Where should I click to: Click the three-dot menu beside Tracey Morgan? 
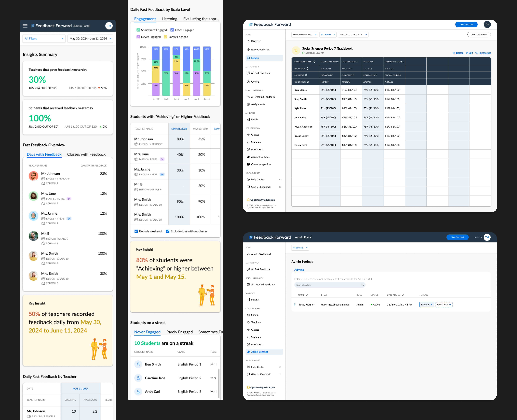pyautogui.click(x=294, y=305)
